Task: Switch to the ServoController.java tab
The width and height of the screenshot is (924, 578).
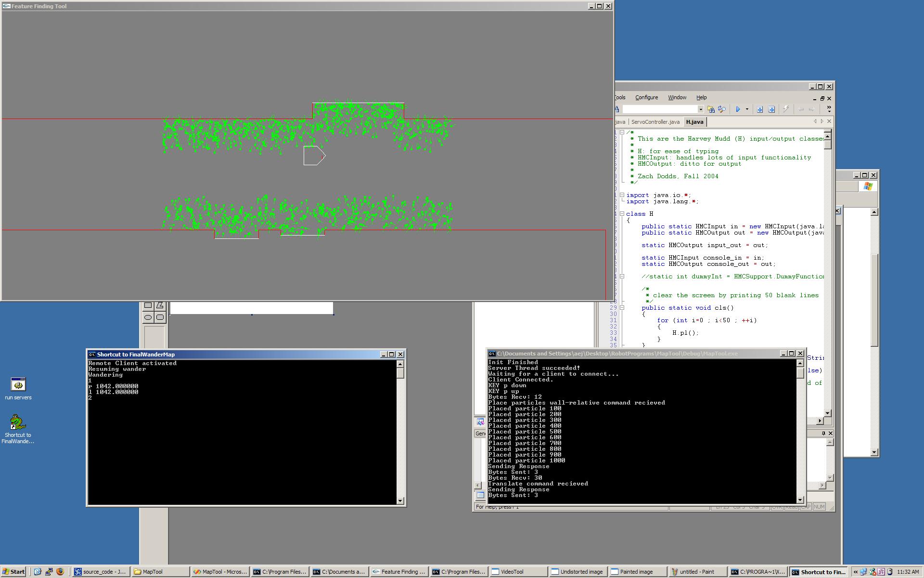Action: [x=655, y=122]
